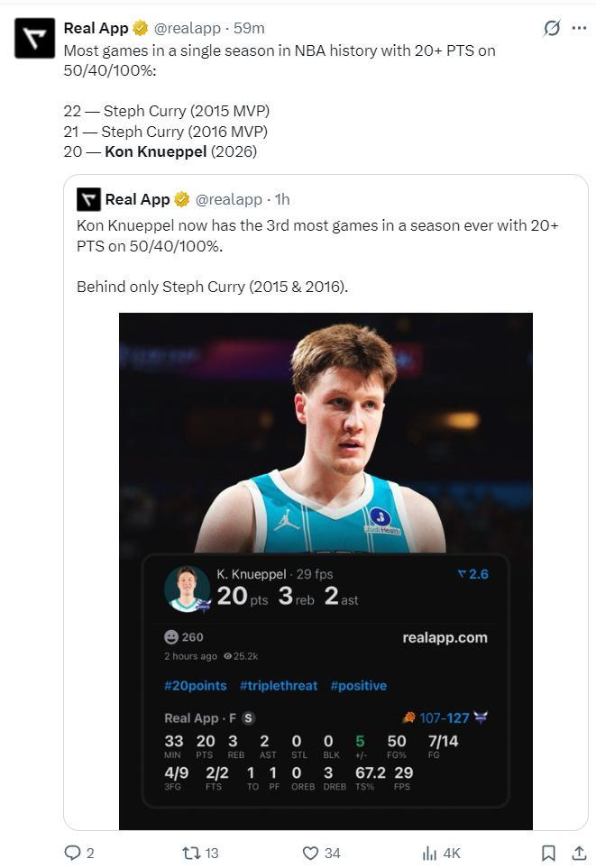This screenshot has height=868, width=596.
Task: Open the quoted tweet's 1h timestamp
Action: 282,199
